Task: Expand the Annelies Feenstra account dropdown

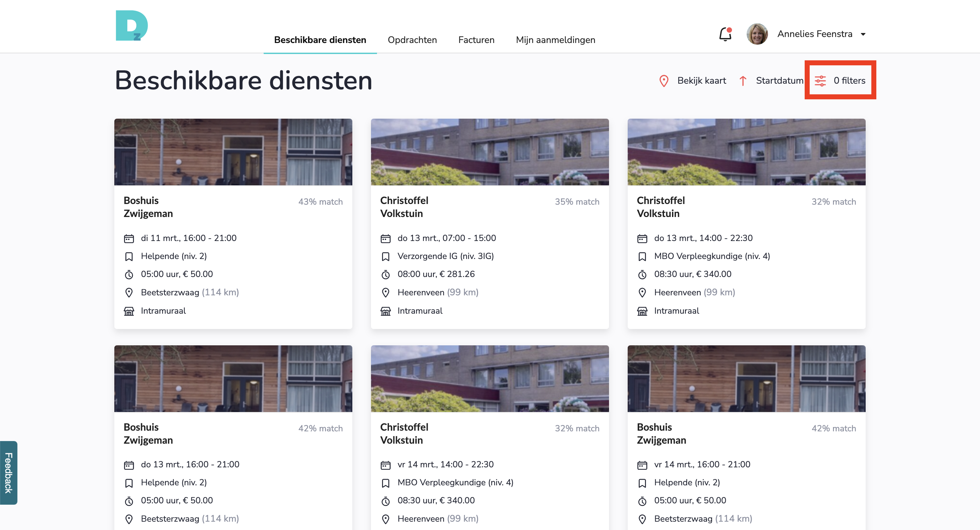Action: click(x=863, y=34)
